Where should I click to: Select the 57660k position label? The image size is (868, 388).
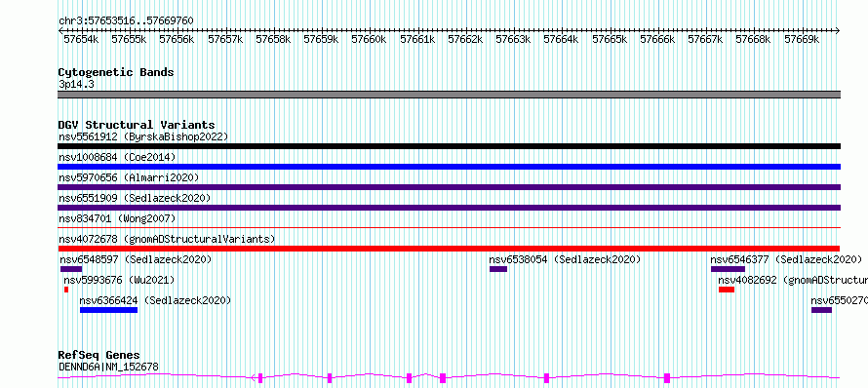(x=369, y=39)
